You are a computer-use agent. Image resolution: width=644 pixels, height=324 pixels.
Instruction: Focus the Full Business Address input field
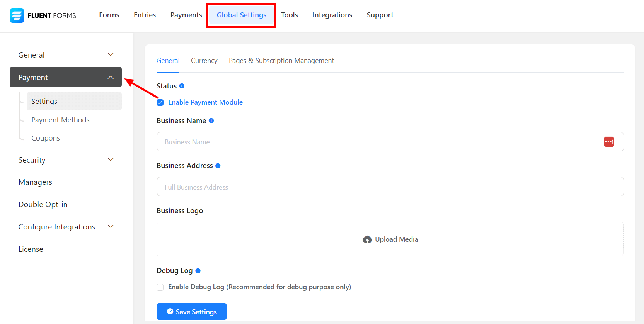[390, 187]
